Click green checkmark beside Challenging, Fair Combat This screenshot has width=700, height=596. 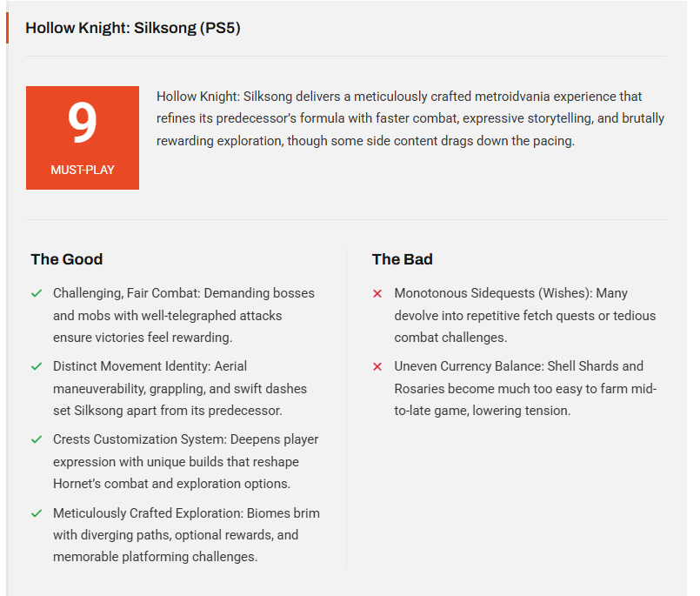coord(37,293)
